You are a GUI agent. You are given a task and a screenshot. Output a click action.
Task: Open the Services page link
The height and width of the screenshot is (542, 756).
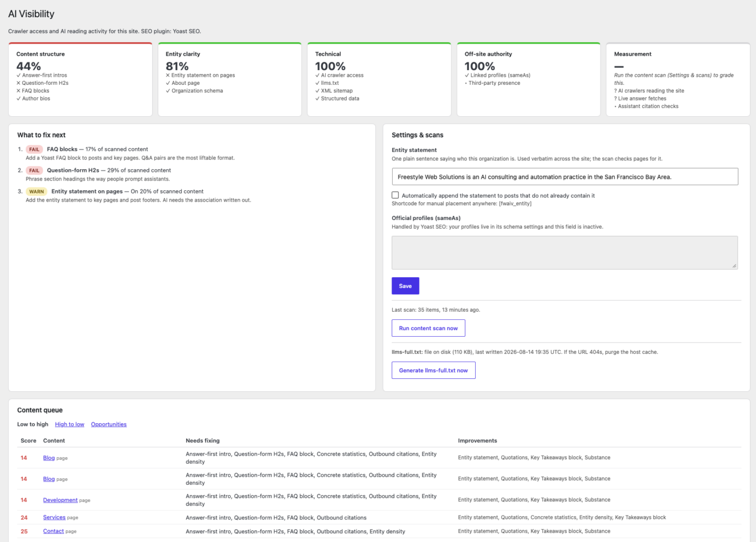[54, 517]
